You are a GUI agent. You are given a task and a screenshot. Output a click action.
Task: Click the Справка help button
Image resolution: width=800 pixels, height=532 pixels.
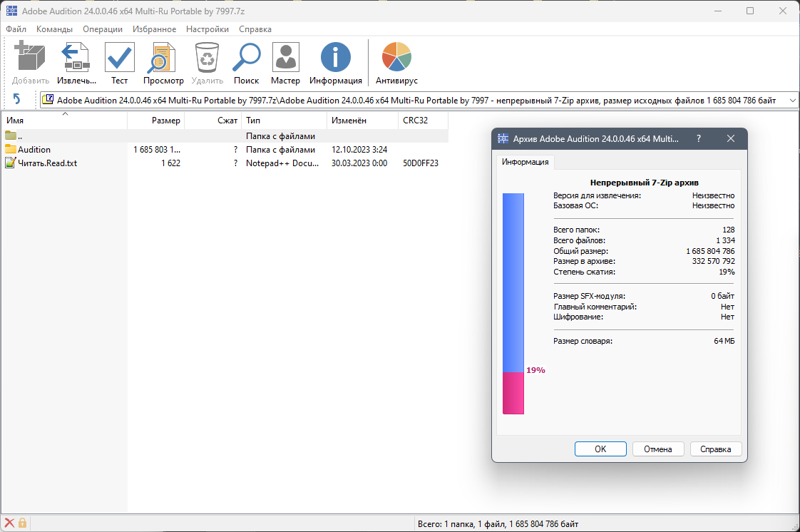(x=715, y=449)
